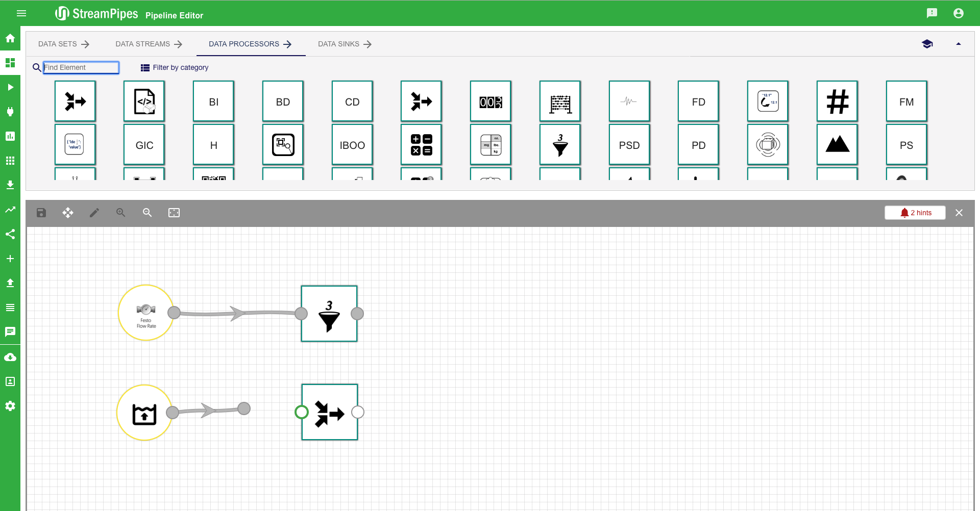This screenshot has width=980, height=511.
Task: Open the user account menu
Action: (959, 13)
